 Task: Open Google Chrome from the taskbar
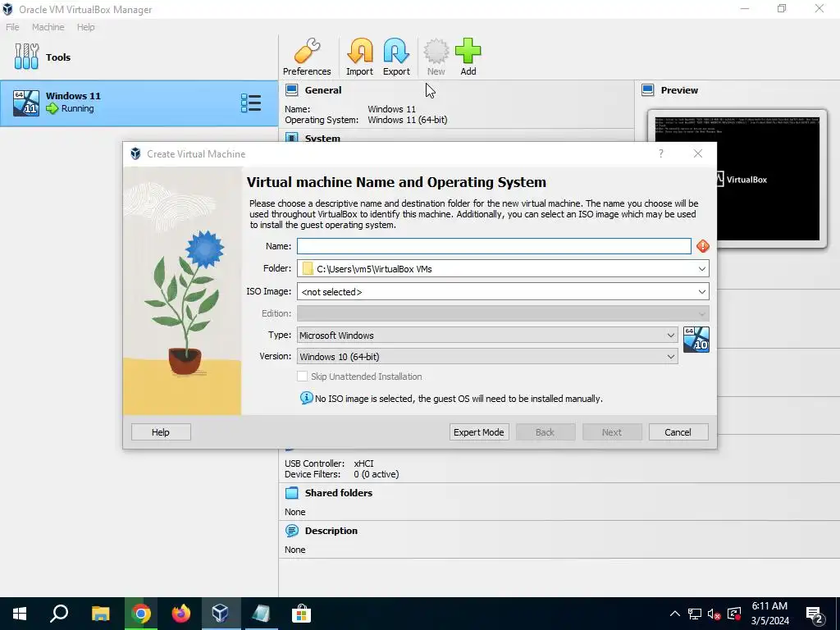141,614
